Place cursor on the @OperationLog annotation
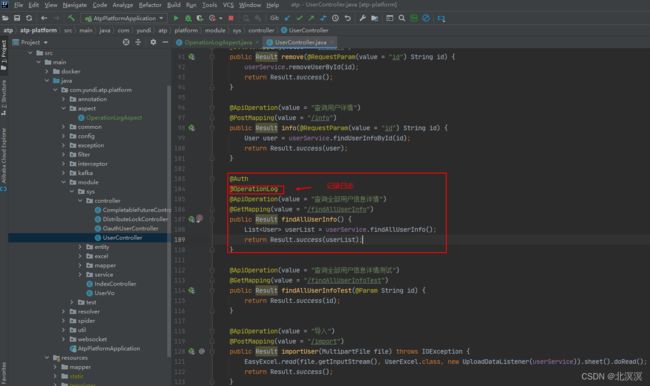Screen dimensions: 650x386 click(x=254, y=189)
